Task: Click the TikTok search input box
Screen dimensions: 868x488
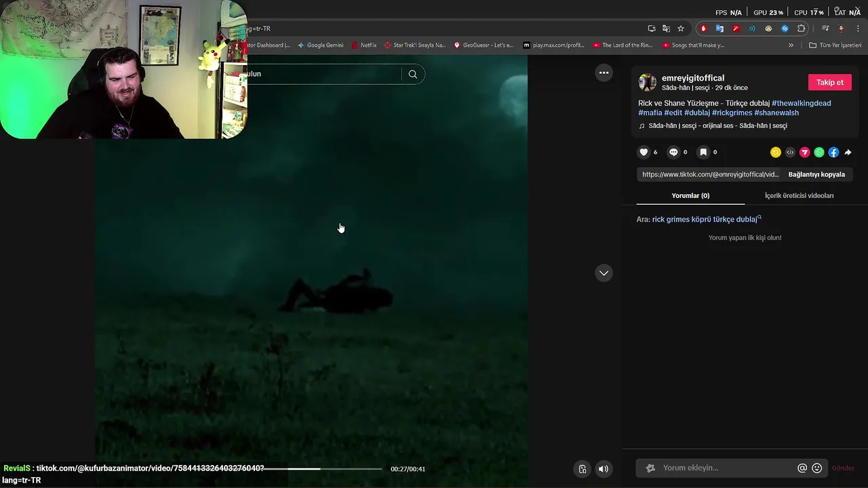Action: tap(324, 74)
